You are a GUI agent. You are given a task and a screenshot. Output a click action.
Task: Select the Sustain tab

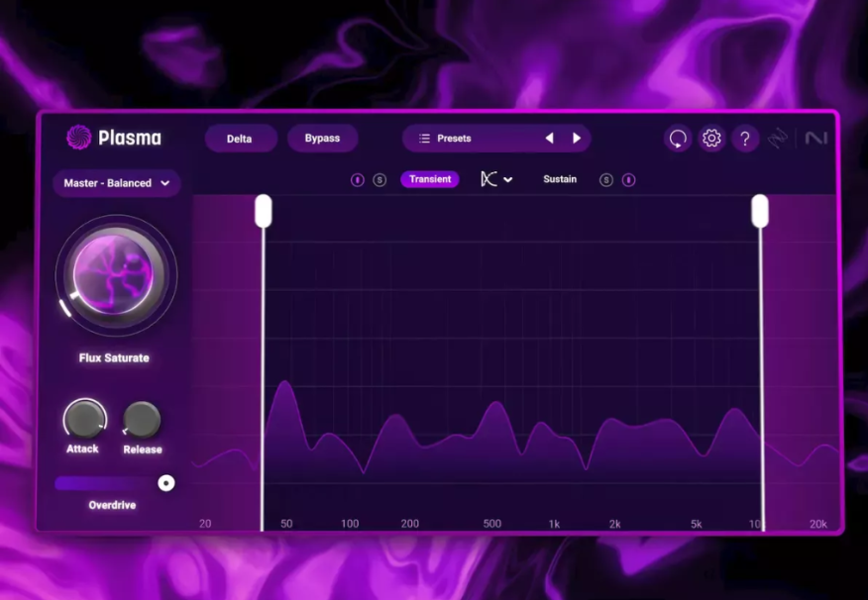tap(560, 179)
